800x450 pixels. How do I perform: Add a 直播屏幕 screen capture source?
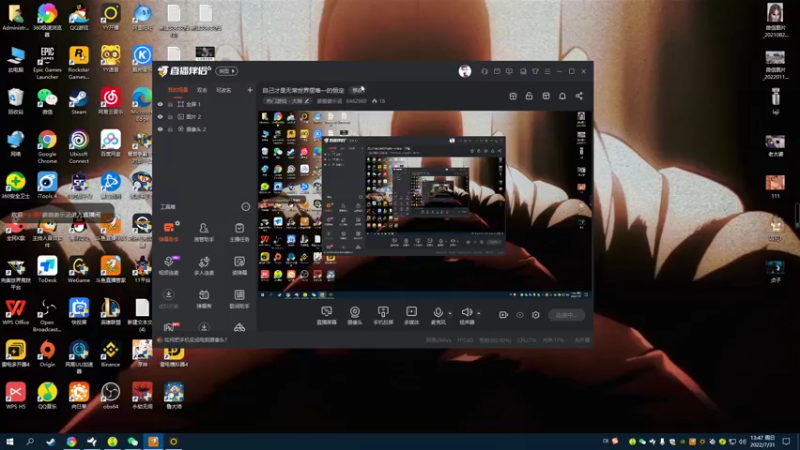327,315
